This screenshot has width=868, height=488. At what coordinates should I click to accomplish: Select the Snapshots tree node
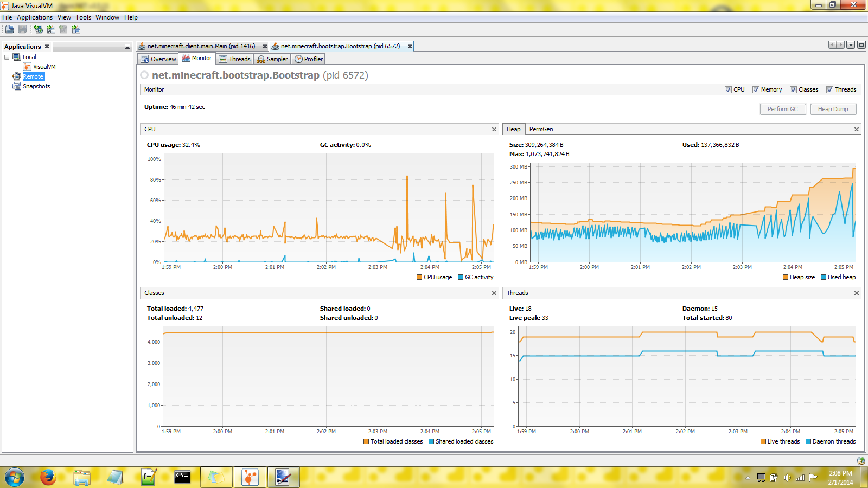coord(36,86)
